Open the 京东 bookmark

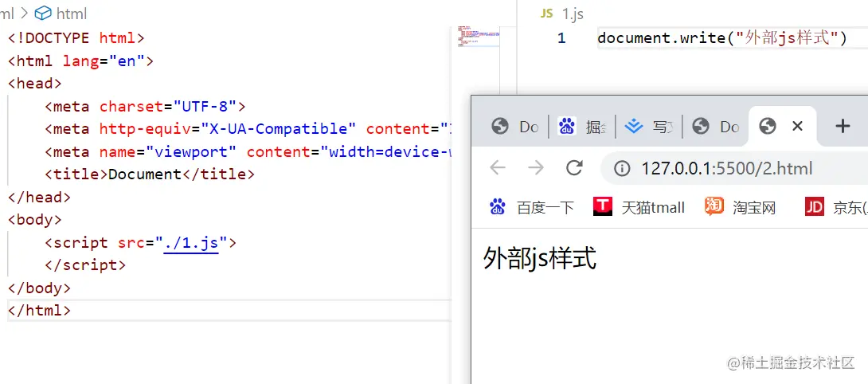point(836,207)
